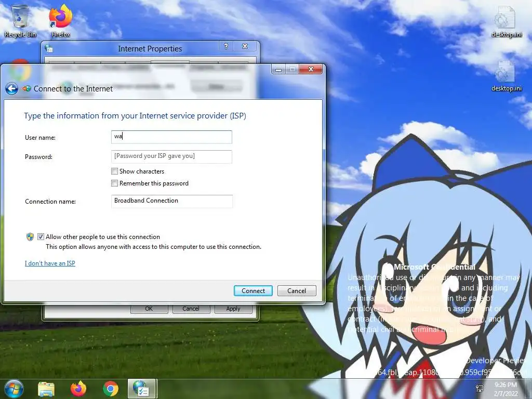
Task: Click the Connect button
Action: [x=253, y=291]
